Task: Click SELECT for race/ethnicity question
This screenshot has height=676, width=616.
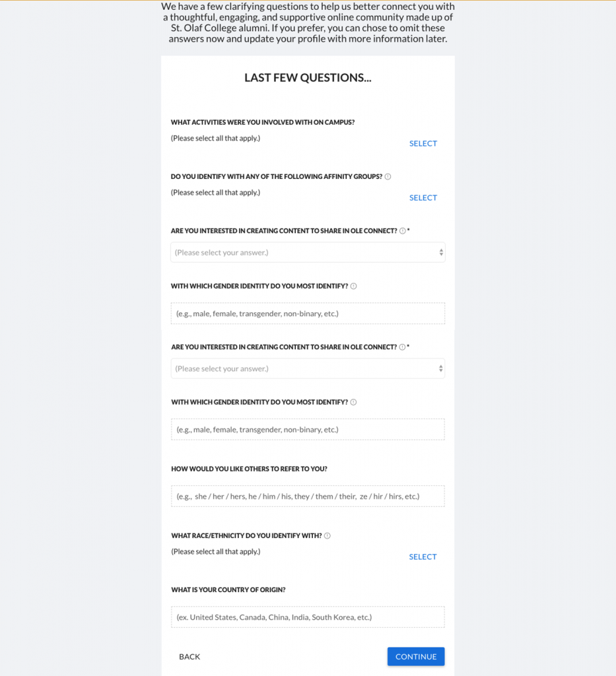Action: coord(423,557)
